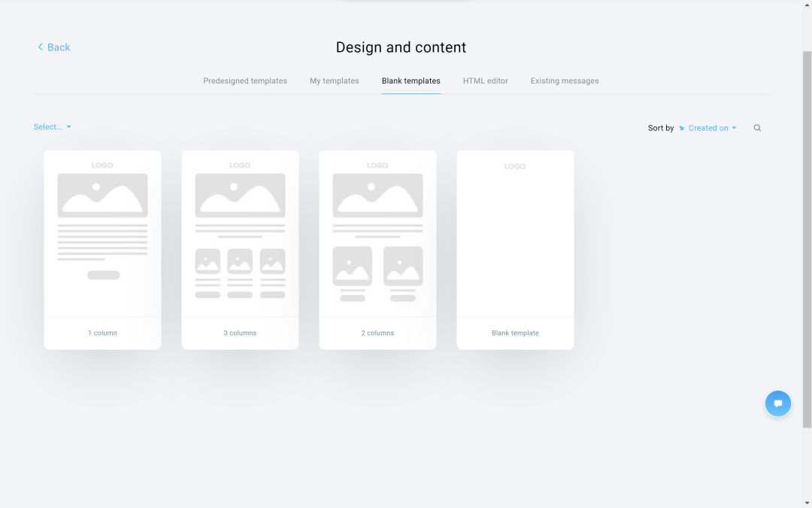Click the Sort by label
The image size is (812, 508).
tap(660, 127)
